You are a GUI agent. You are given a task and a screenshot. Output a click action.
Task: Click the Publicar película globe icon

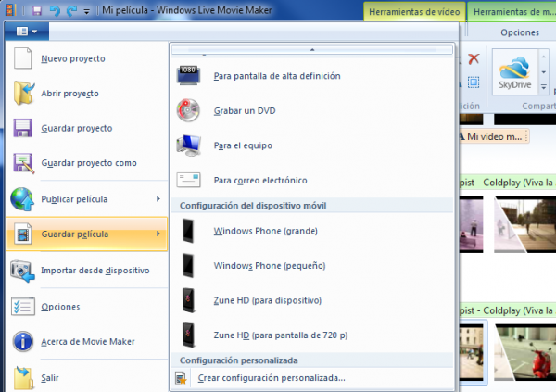click(x=22, y=199)
